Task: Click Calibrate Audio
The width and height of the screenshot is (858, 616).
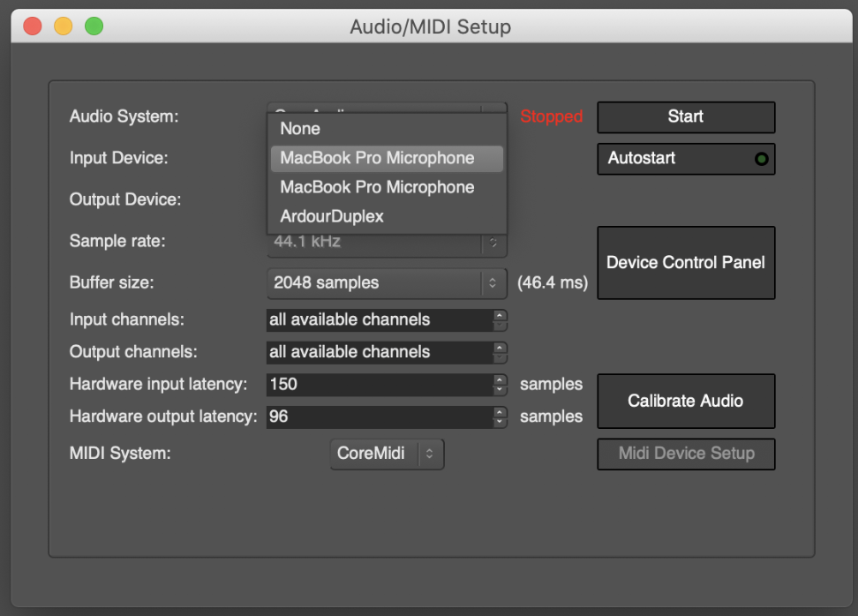Action: [x=686, y=401]
